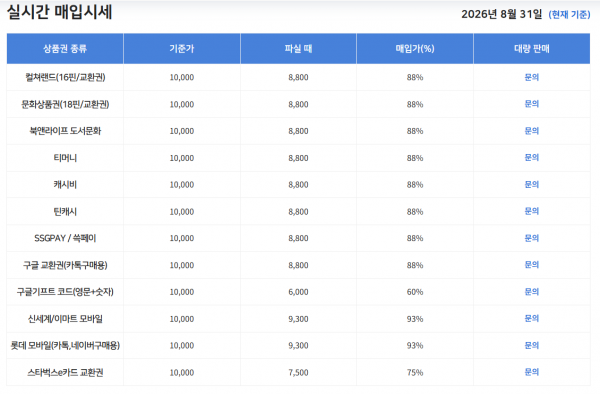Click 8,800 price in 구글 교환권 row
600x394 pixels.
[298, 265]
